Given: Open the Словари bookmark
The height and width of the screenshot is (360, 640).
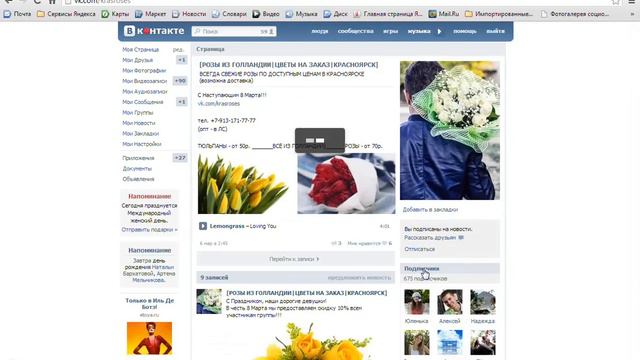Looking at the screenshot, I should click(x=229, y=14).
